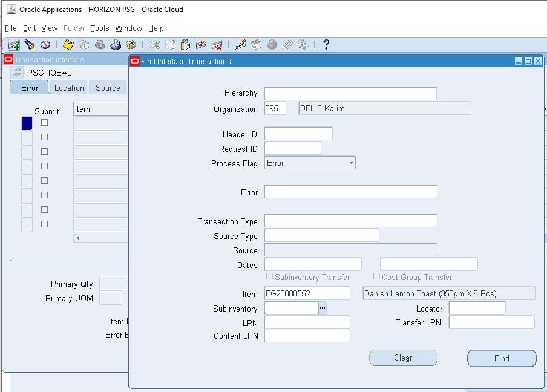Select the Find flashlight toolbar icon
The width and height of the screenshot is (547, 392).
point(28,44)
